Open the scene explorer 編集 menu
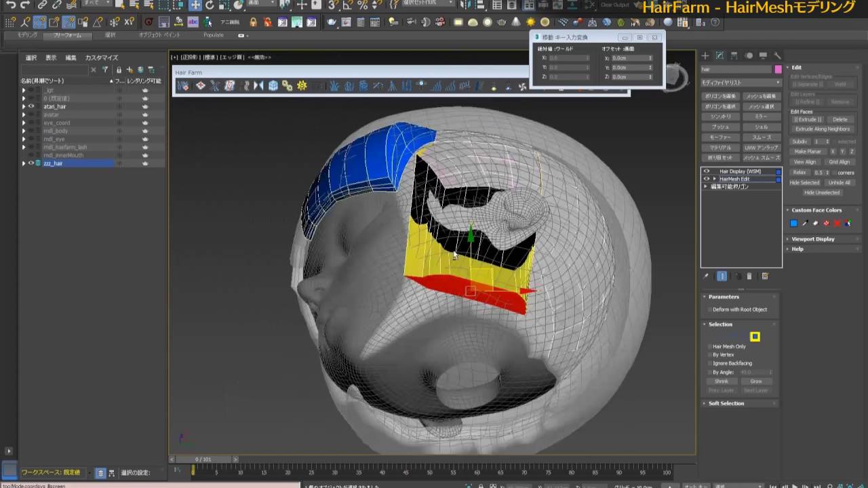 [x=71, y=58]
